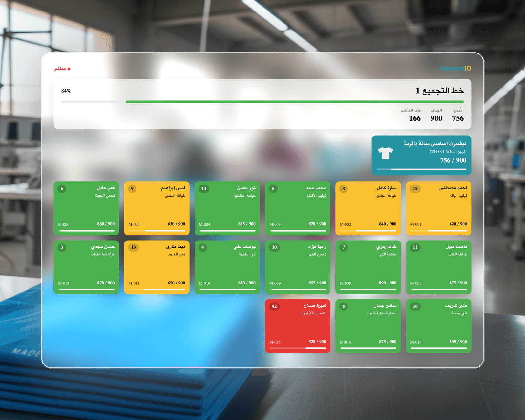Select the green M-008 workstation card
Viewport: 525px width, 420px height.
coord(368,267)
